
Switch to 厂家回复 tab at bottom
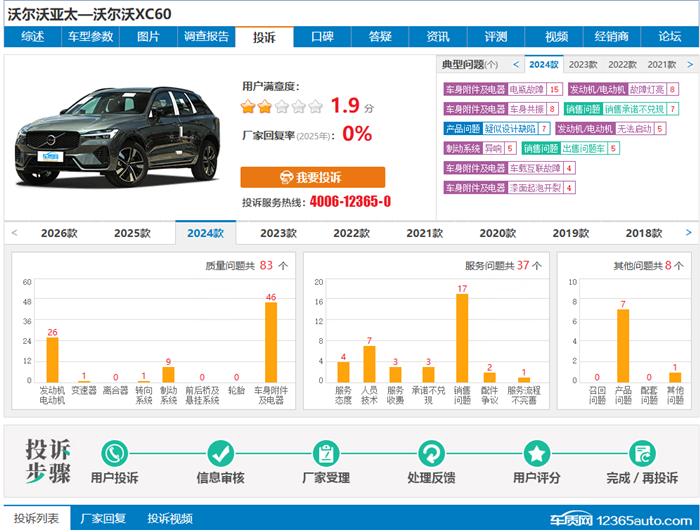[103, 519]
